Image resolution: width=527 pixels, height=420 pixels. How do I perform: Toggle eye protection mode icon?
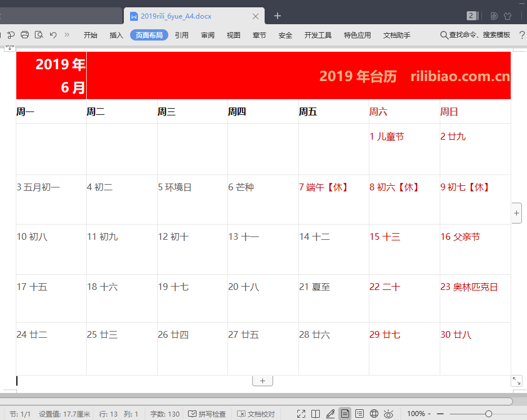tap(388, 414)
